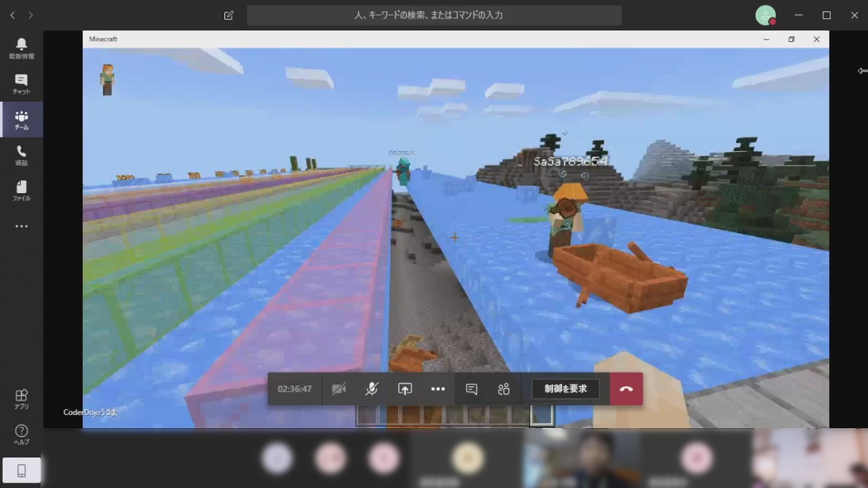
Task: Select the Teams tab in the sidebar
Action: click(x=21, y=119)
